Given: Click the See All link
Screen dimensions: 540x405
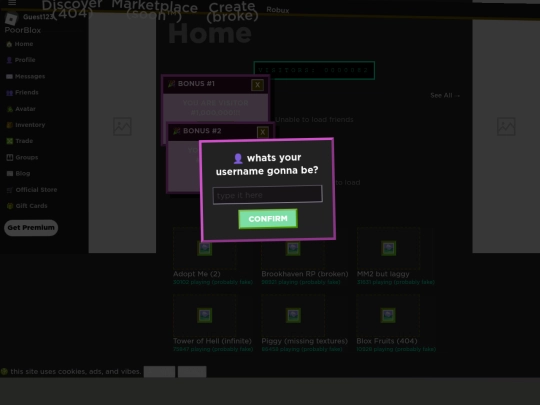Looking at the screenshot, I should click(445, 95).
